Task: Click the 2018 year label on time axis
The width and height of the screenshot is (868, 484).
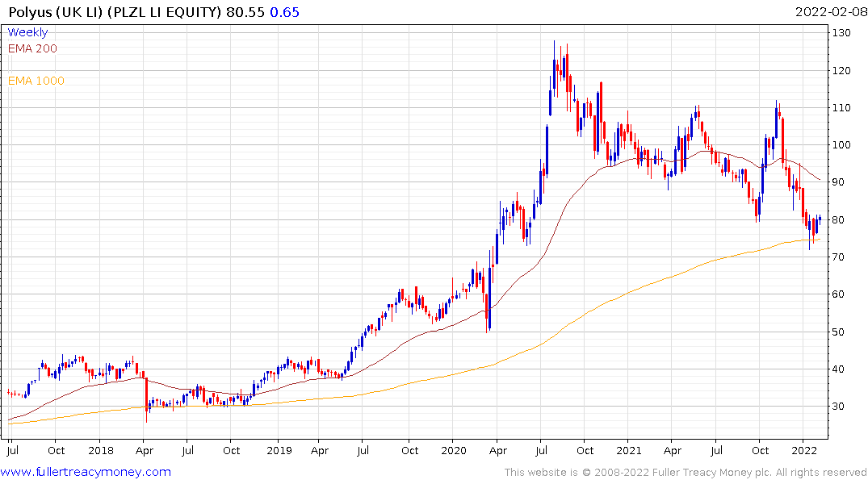Action: 101,450
